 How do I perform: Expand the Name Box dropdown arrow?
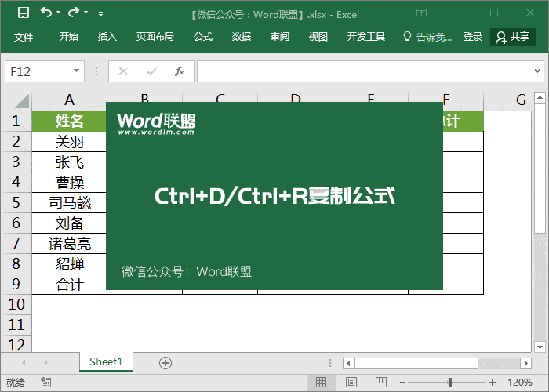77,71
